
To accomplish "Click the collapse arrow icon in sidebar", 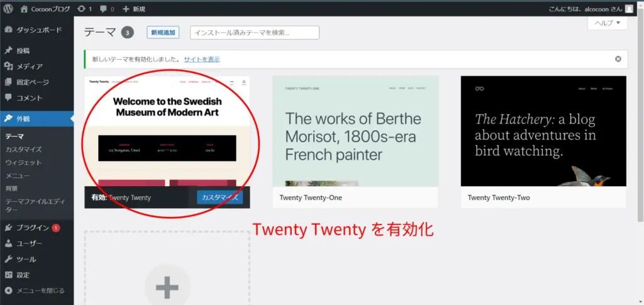I will (8, 291).
